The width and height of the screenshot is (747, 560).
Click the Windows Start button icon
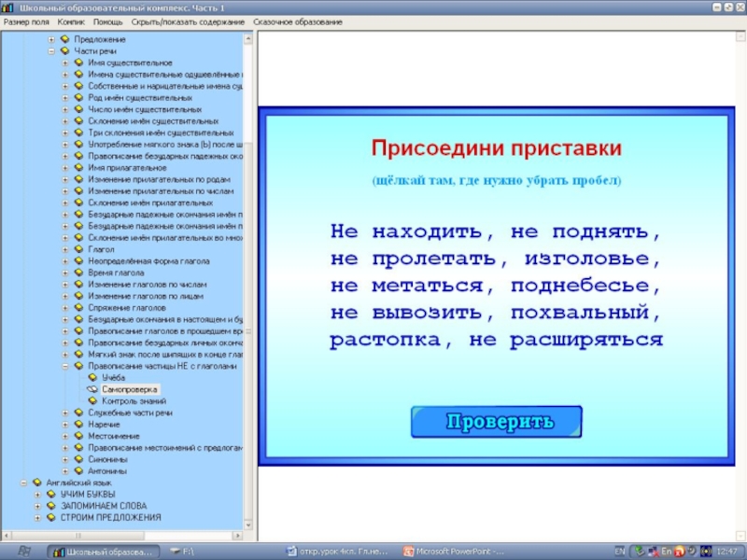pyautogui.click(x=24, y=551)
